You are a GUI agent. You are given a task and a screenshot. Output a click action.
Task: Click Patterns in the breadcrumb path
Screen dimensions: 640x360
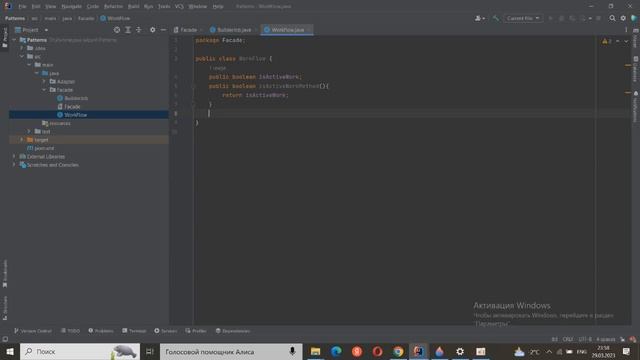pyautogui.click(x=15, y=18)
